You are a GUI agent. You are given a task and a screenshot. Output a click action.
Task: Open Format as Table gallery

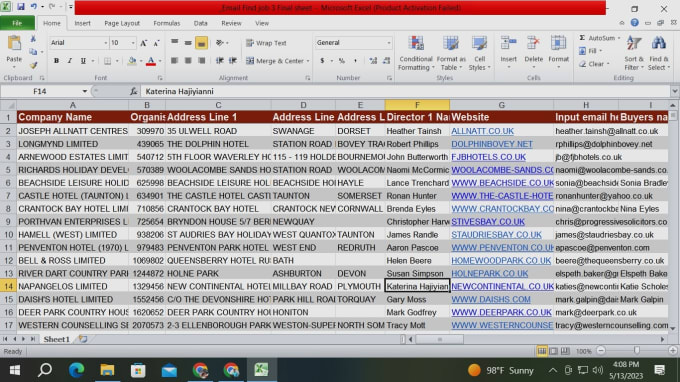coord(451,53)
